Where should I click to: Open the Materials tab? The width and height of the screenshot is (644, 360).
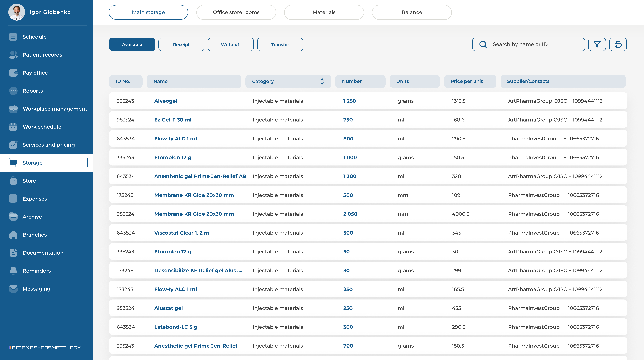(x=324, y=12)
